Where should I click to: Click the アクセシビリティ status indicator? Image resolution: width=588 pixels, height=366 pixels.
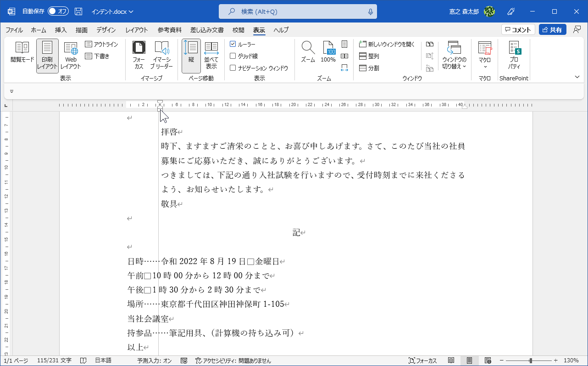point(233,360)
